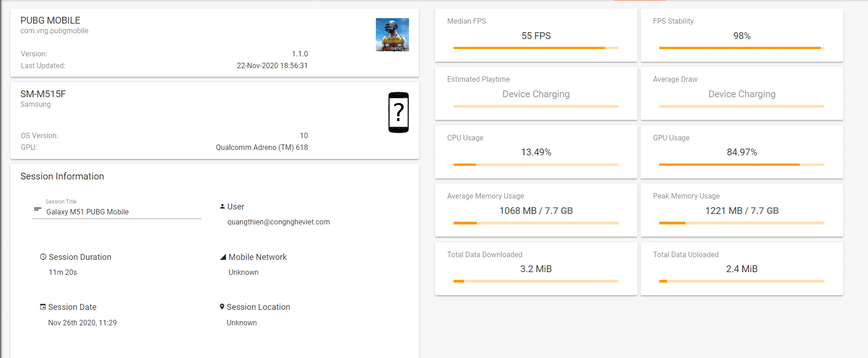Click the 'Unknown' Session Location value
The width and height of the screenshot is (868, 358).
coord(242,323)
